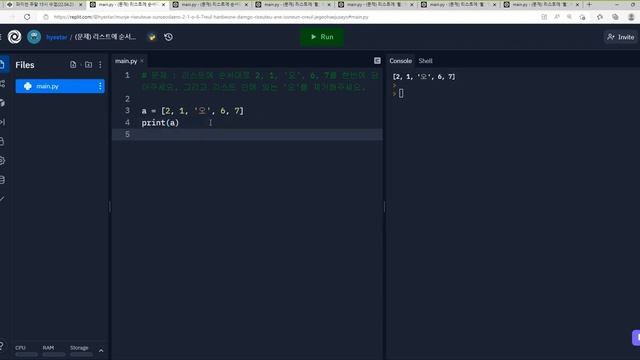The image size is (640, 360).
Task: Reload the page with browser refresh
Action: pos(27,17)
